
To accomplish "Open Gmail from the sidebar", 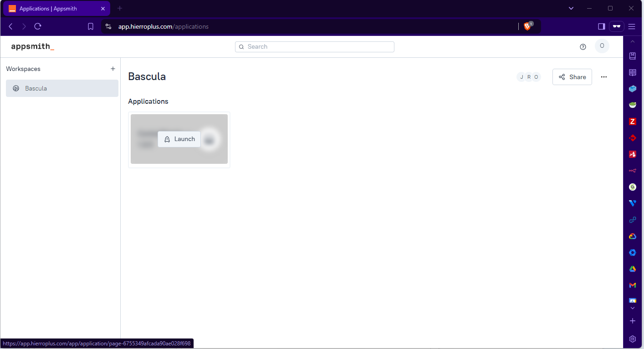I will pos(632,285).
